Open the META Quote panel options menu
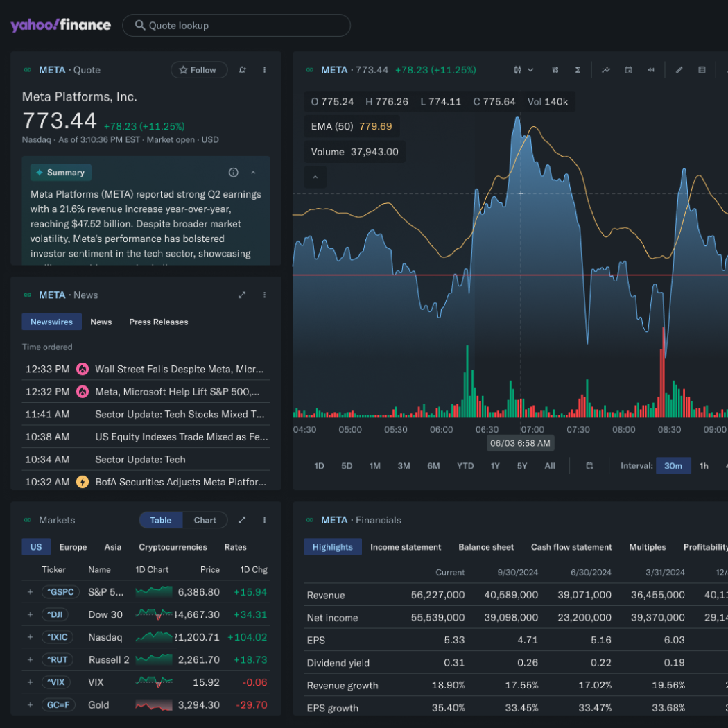The height and width of the screenshot is (728, 728). tap(265, 70)
